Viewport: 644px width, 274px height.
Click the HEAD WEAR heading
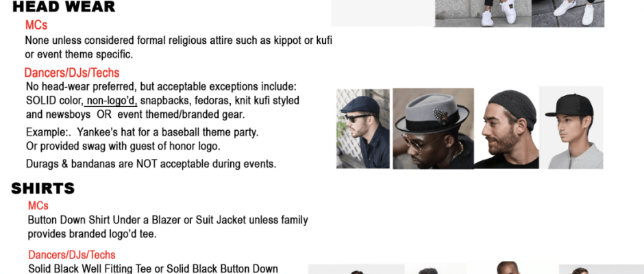coord(64,7)
